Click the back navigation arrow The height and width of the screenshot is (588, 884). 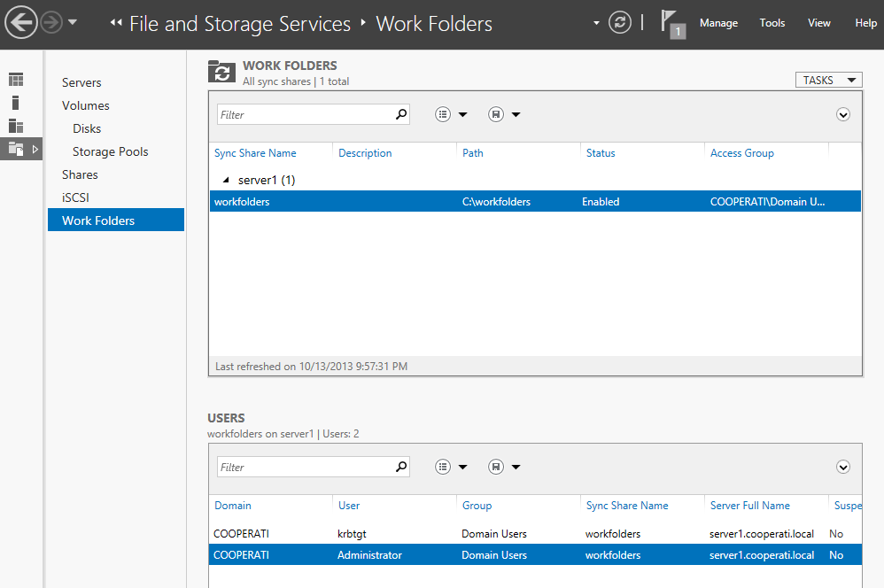tap(20, 22)
